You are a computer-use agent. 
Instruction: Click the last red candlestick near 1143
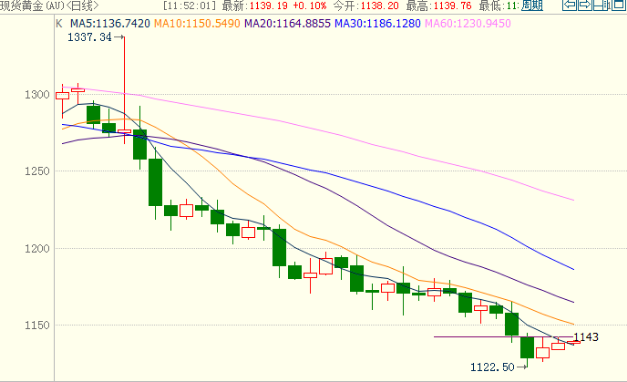click(574, 342)
